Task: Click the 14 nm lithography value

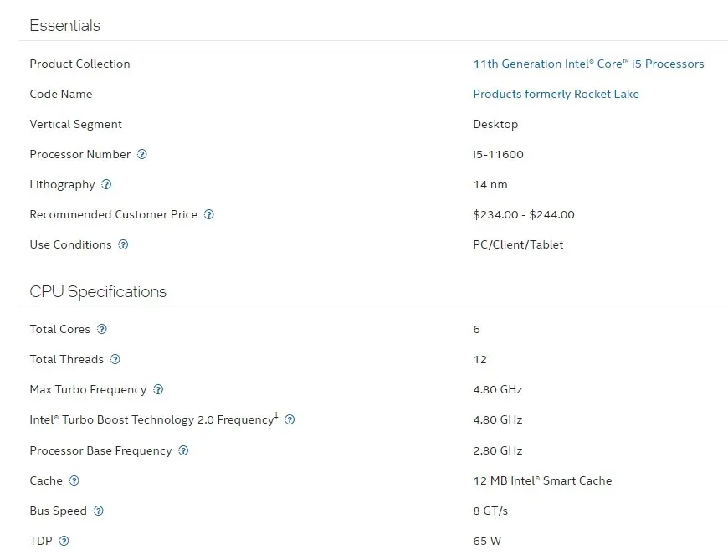Action: coord(490,184)
